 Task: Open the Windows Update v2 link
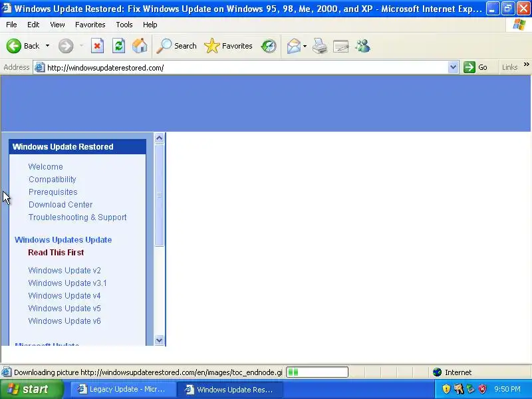65,271
